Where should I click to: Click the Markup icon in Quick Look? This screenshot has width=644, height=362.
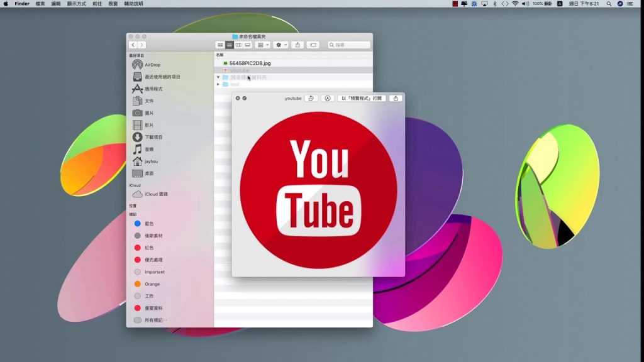[328, 98]
